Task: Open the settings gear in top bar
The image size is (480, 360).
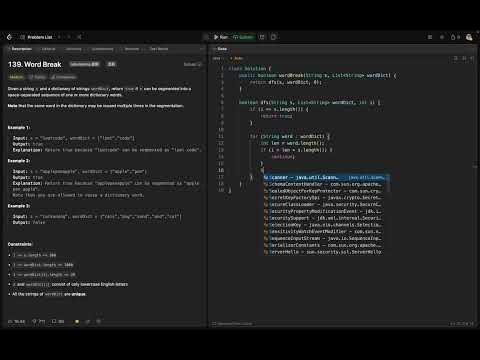Action: coord(442,37)
